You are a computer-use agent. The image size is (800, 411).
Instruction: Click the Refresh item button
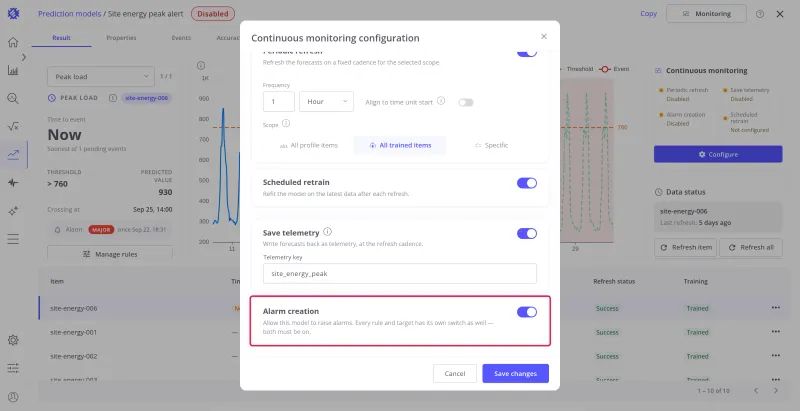point(685,247)
